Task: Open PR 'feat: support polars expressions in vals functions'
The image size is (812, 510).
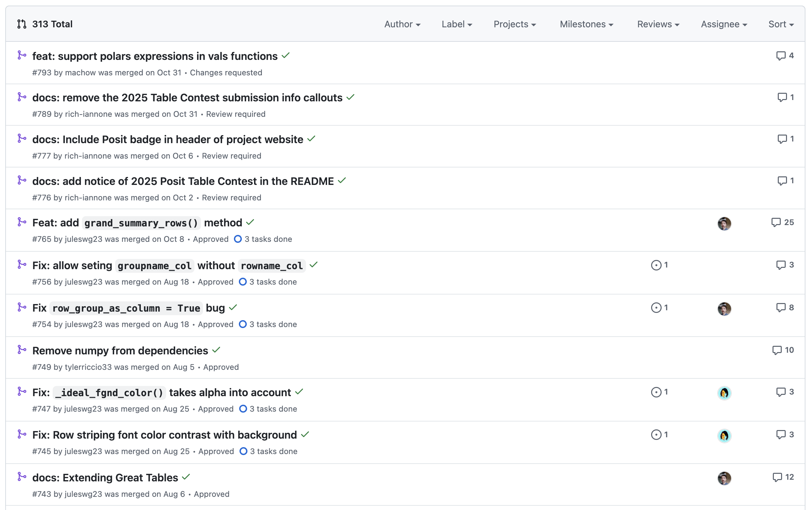Action: (x=155, y=56)
